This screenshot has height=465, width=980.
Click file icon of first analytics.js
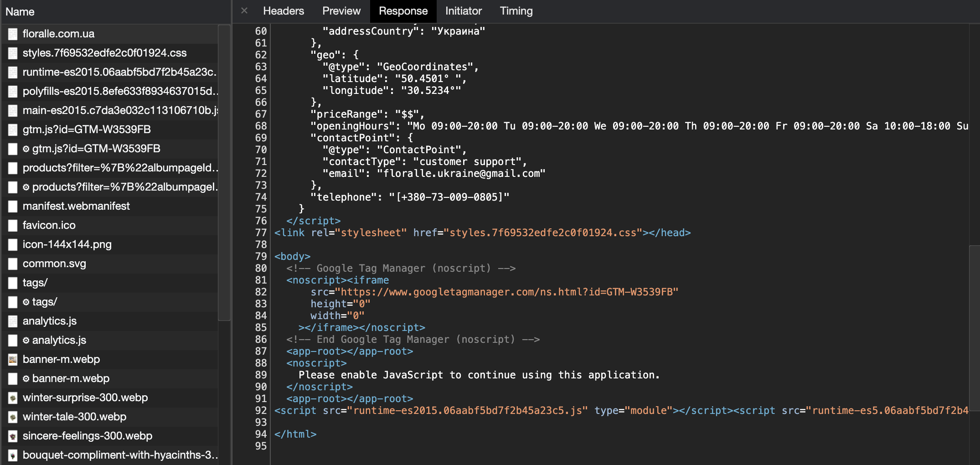[x=13, y=321]
